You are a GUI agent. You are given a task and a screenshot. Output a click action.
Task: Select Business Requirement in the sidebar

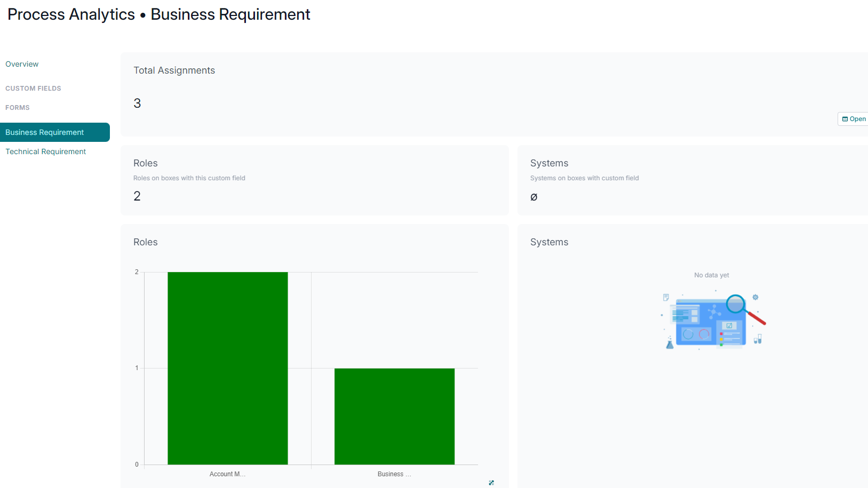pos(45,132)
